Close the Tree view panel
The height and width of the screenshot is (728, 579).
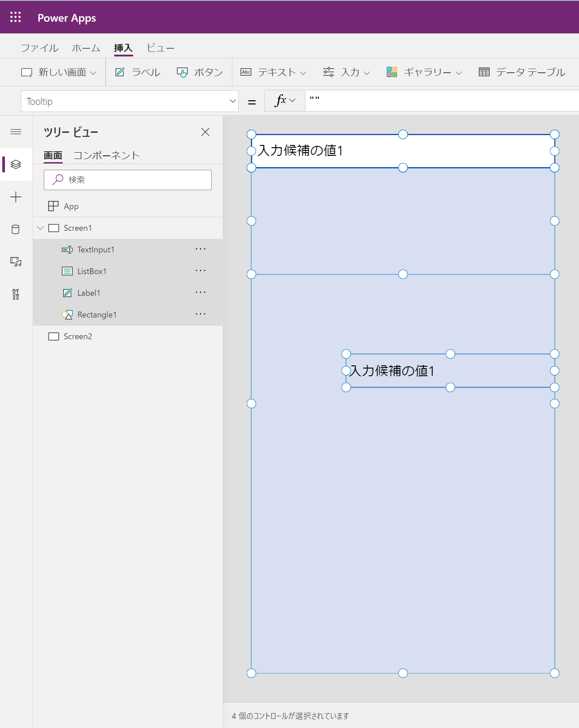[x=205, y=132]
